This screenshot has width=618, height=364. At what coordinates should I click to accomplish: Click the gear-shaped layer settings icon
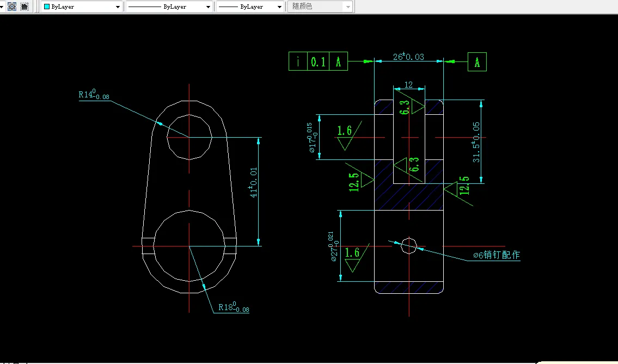click(x=12, y=7)
